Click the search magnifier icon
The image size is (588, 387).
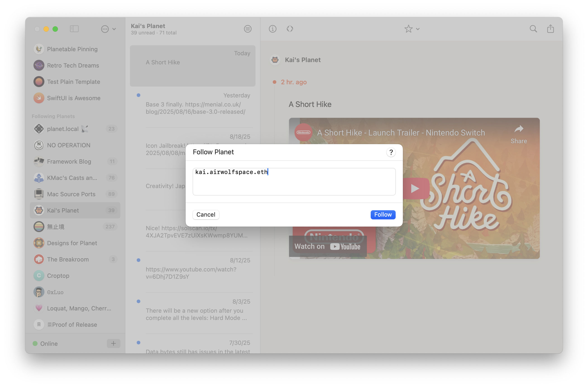[x=533, y=29]
